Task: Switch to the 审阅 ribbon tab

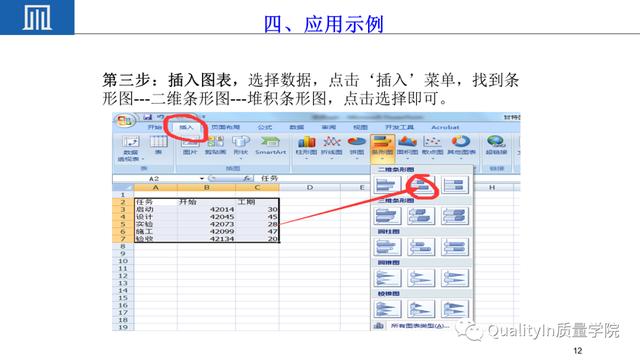Action: (x=328, y=127)
